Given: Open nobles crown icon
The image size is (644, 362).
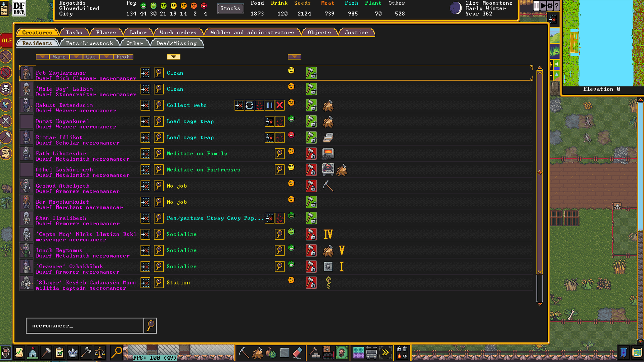Looking at the screenshot, I should 73,353.
